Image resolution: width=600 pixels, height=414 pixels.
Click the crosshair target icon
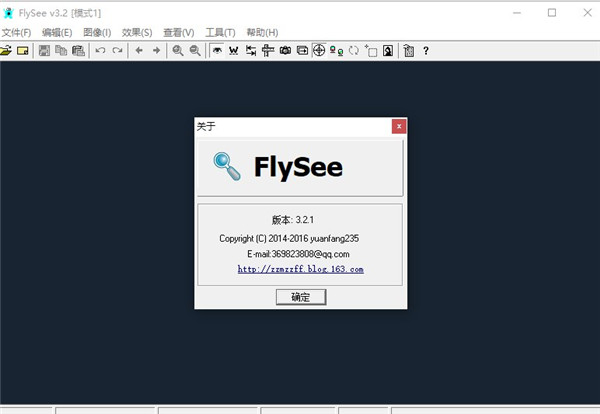319,50
